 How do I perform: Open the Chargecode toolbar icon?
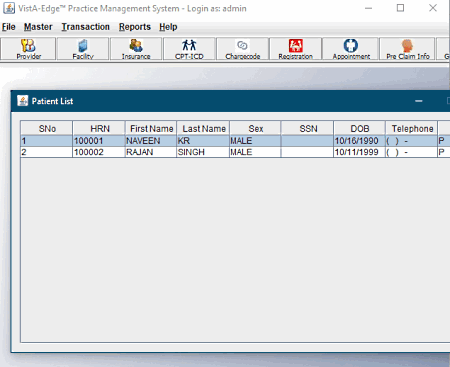coord(242,49)
